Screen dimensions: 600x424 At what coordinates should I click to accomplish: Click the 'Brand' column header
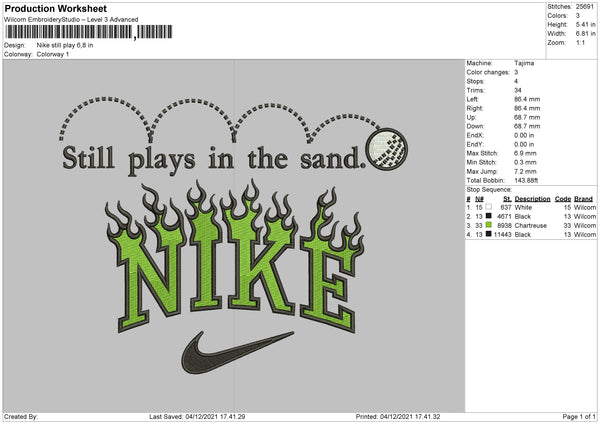tap(583, 199)
